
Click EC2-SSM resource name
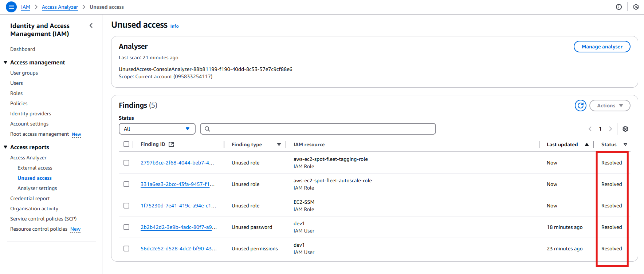click(304, 202)
